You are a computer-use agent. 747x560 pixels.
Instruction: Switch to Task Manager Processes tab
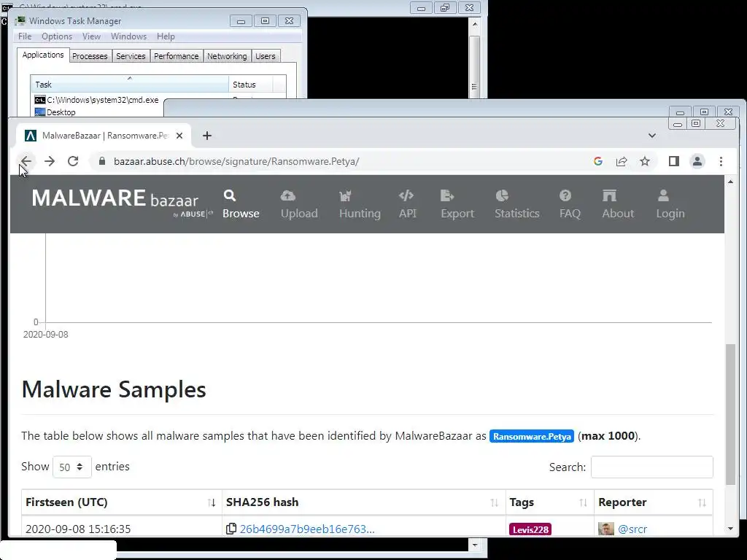pos(90,56)
